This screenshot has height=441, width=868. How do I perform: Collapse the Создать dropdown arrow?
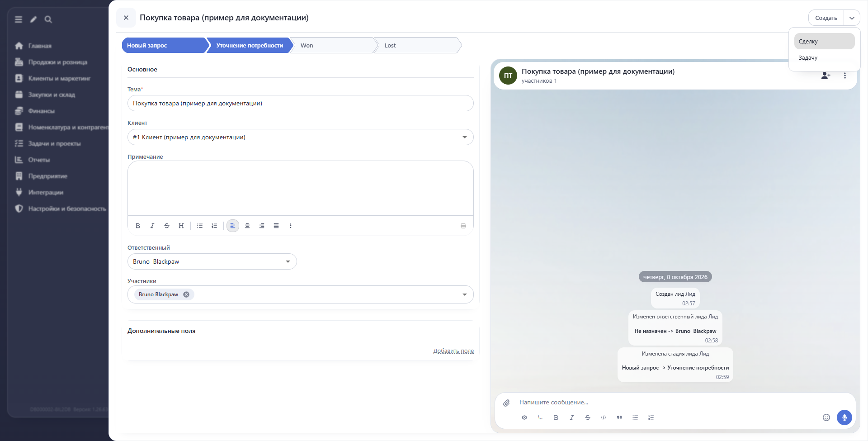click(x=852, y=18)
